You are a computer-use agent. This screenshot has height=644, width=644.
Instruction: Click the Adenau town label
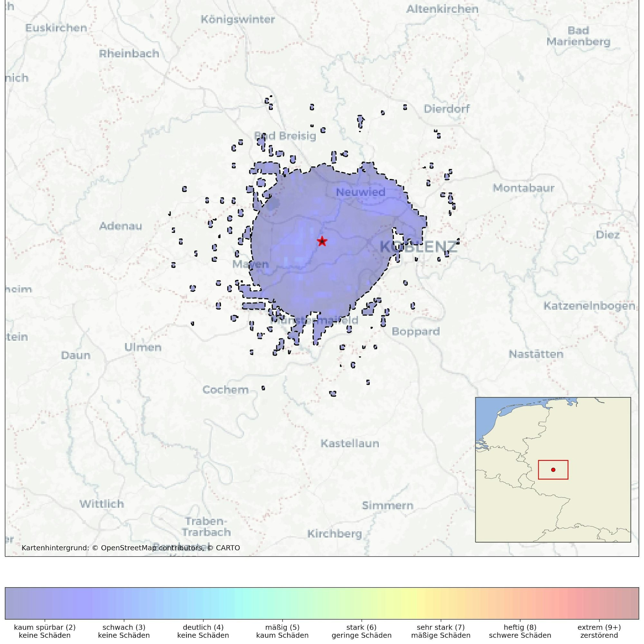121,226
